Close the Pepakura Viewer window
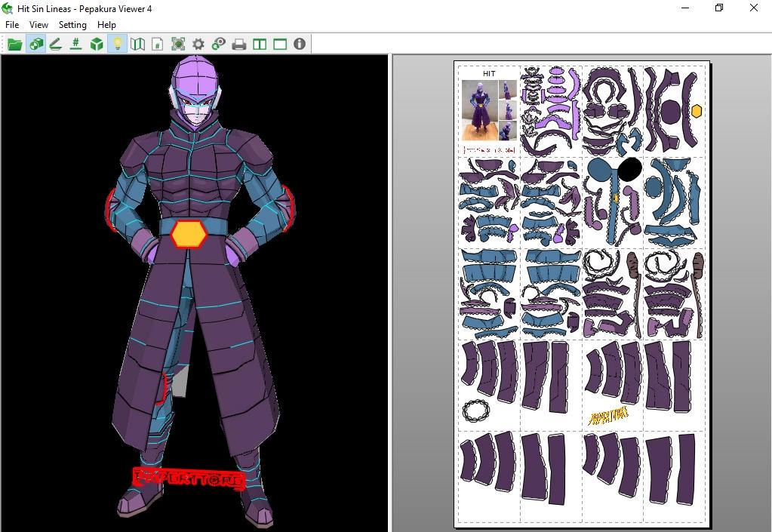This screenshot has width=772, height=532. click(x=754, y=8)
